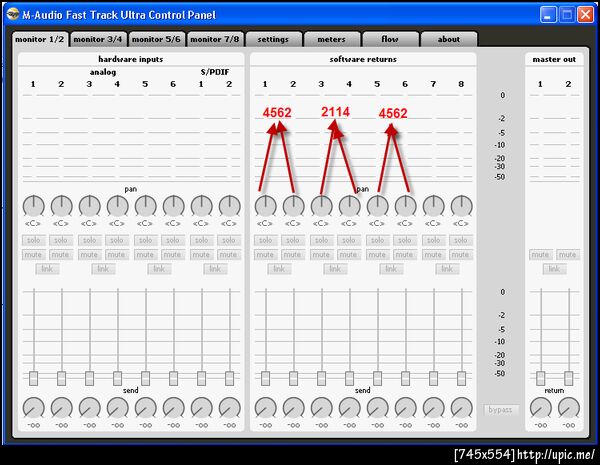Click send knob of software return 8
This screenshot has width=600, height=465.
[461, 408]
